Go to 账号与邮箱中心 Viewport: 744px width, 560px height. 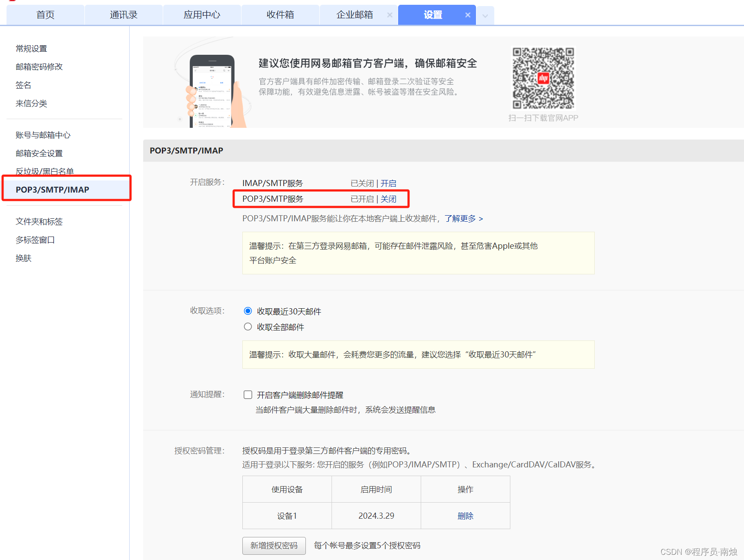tap(43, 135)
